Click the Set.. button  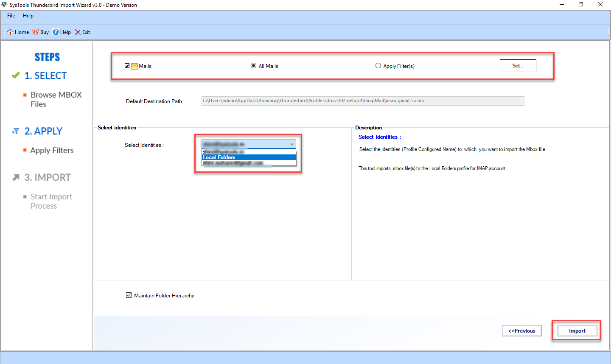coord(518,66)
